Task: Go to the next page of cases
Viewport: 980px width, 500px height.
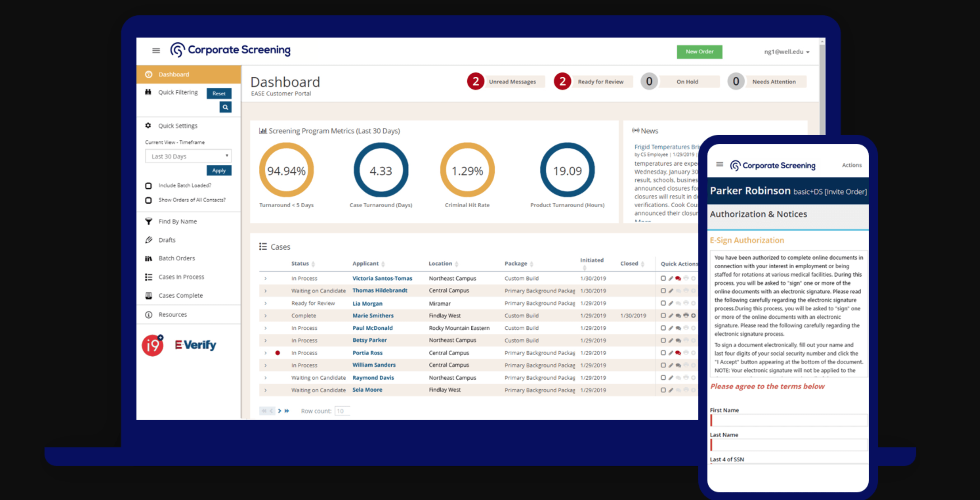Action: (x=280, y=411)
